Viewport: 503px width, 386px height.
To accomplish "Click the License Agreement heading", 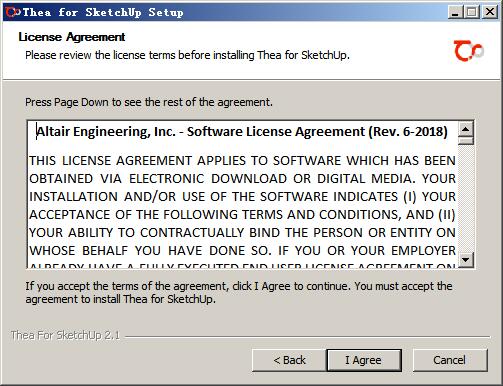I will click(x=72, y=37).
